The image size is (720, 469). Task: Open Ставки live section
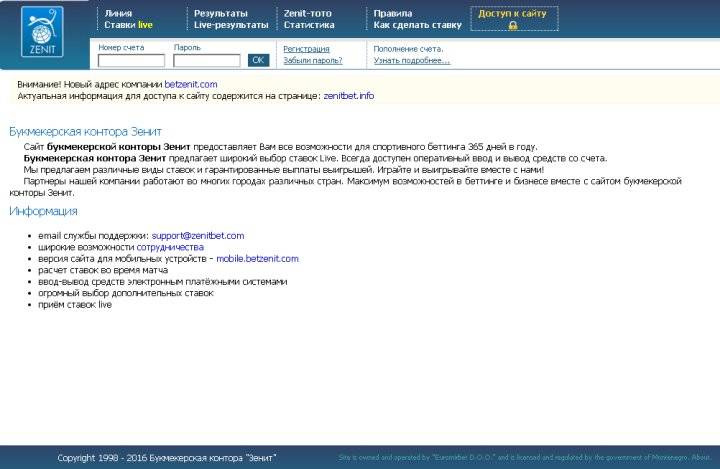click(128, 25)
